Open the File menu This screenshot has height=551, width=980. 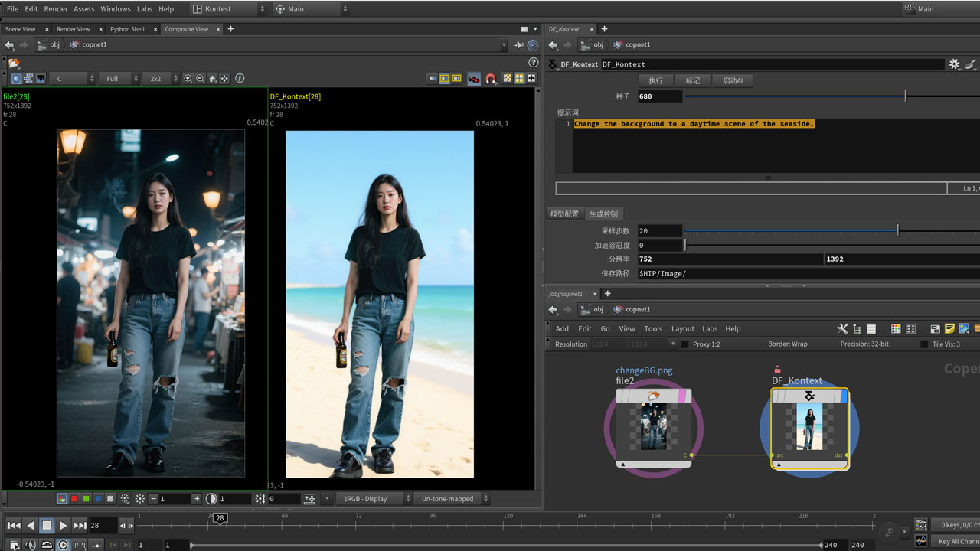[x=12, y=9]
